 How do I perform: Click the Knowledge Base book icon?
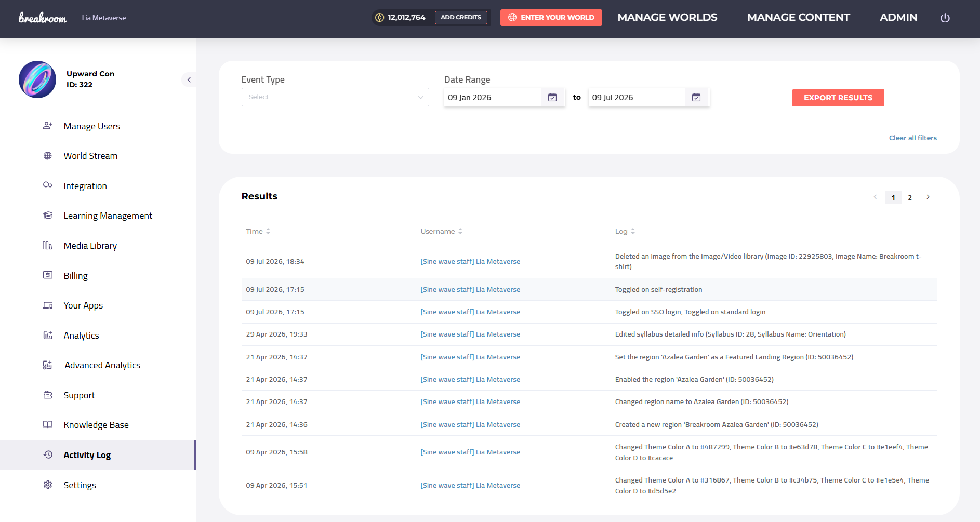[48, 424]
